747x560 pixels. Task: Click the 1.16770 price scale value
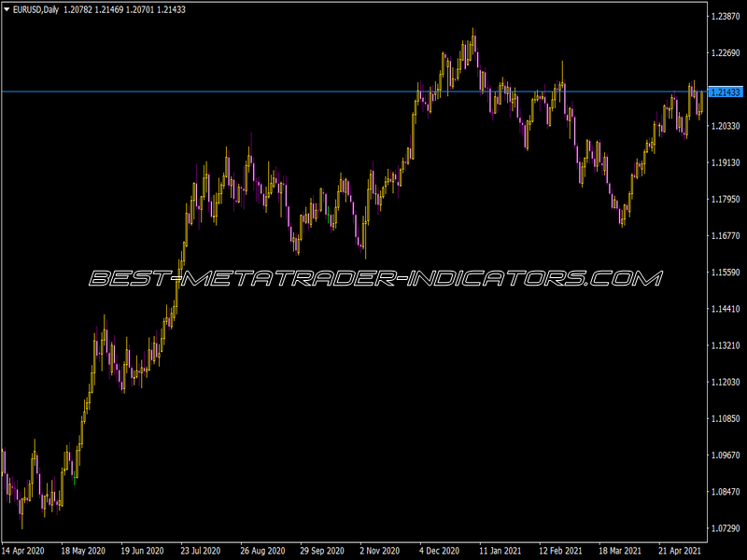pos(726,236)
